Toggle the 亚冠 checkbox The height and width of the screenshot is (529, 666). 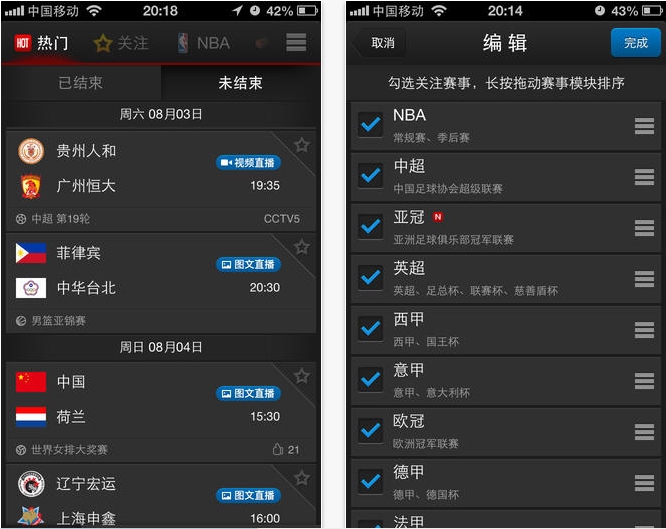click(x=370, y=226)
